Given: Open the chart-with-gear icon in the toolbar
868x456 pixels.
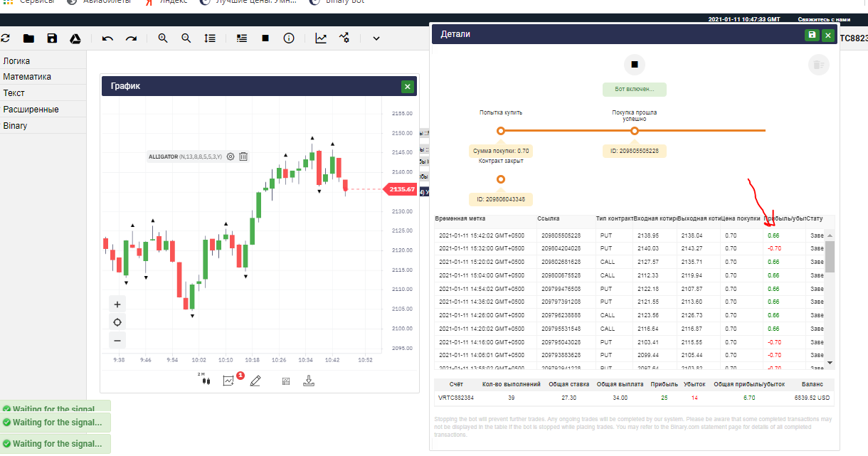Looking at the screenshot, I should tap(344, 38).
